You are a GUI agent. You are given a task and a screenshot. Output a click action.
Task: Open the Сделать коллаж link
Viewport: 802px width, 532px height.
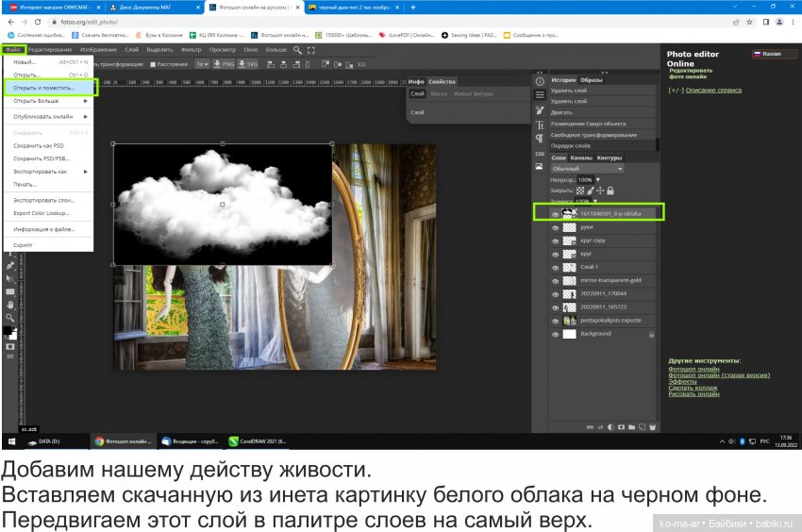[693, 388]
